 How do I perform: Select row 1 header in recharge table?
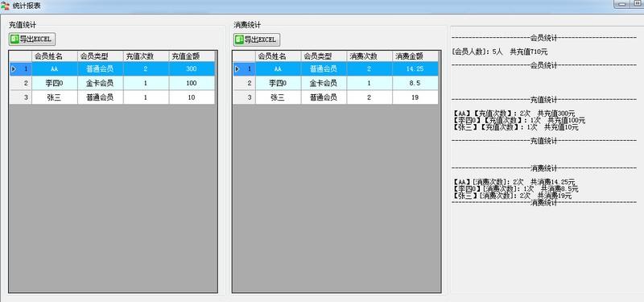point(21,68)
